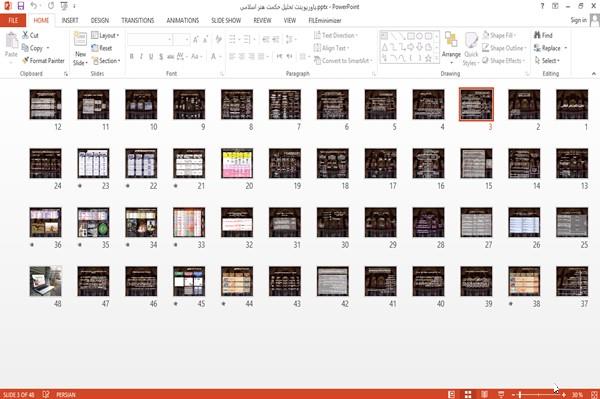Click the 30% zoom level
Screen dimensions: 600x399
577,394
